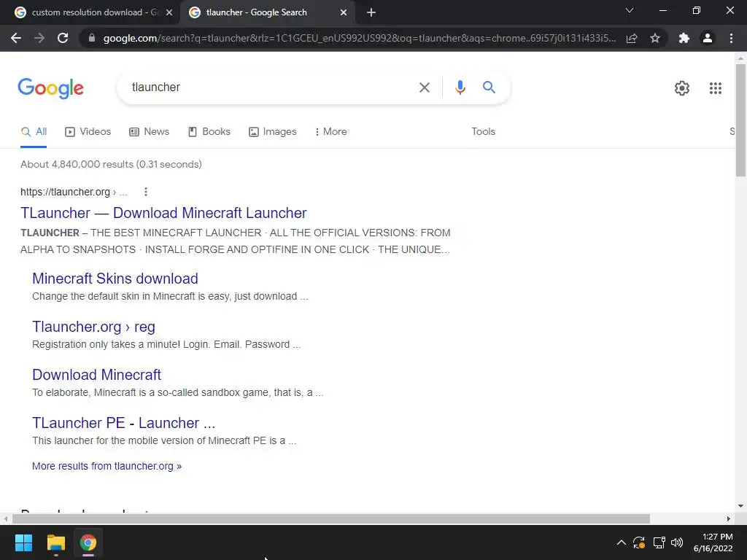747x560 pixels.
Task: Click the Chrome taskbar icon
Action: click(x=88, y=542)
